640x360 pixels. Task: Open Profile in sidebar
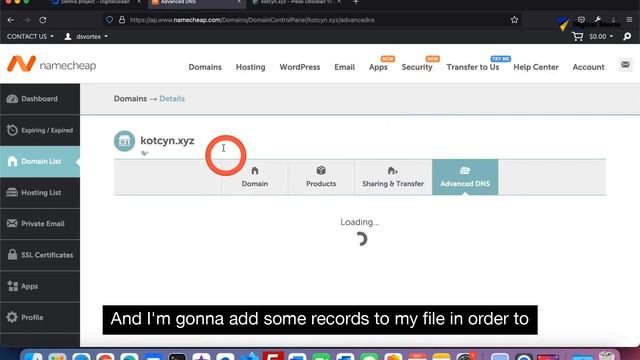40,317
